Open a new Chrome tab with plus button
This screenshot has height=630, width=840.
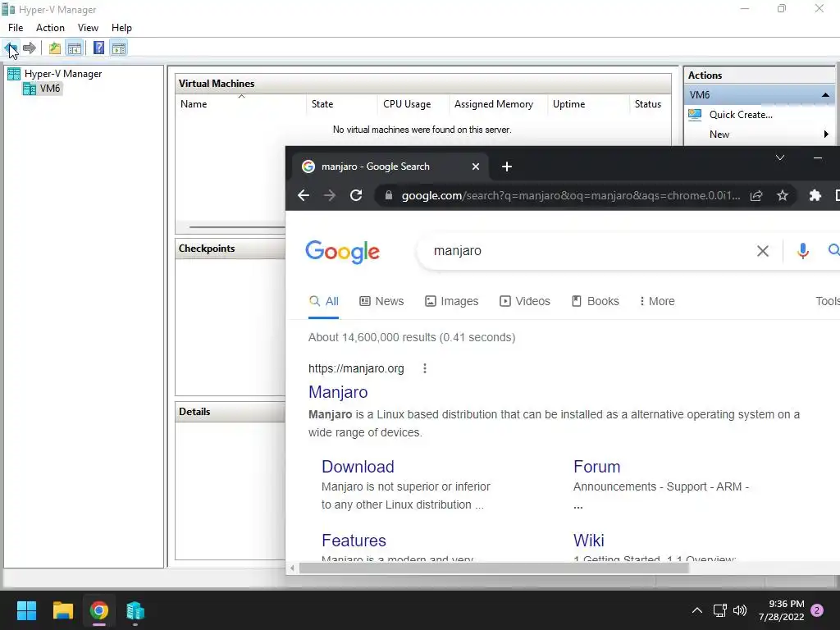[507, 167]
